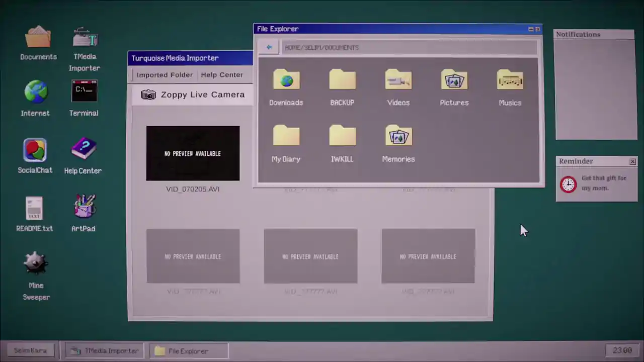Open the Help Center menu in Media Importer
Image resolution: width=644 pixels, height=362 pixels.
(x=222, y=74)
